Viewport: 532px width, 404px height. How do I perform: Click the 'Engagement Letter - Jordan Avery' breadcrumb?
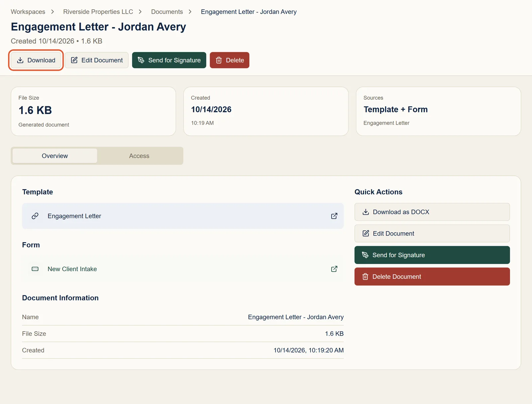pos(249,12)
